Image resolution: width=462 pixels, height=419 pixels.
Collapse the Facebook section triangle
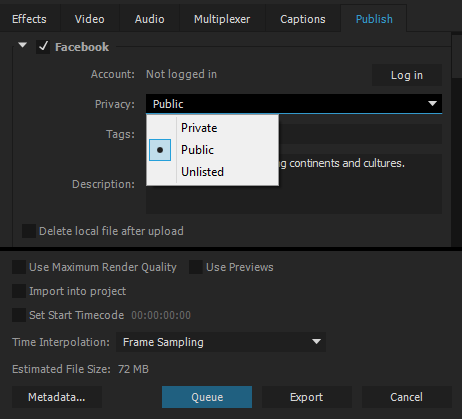point(23,45)
